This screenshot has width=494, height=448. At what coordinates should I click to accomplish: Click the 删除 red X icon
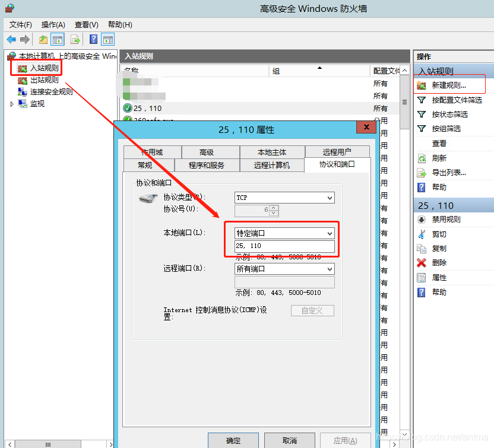click(x=422, y=263)
